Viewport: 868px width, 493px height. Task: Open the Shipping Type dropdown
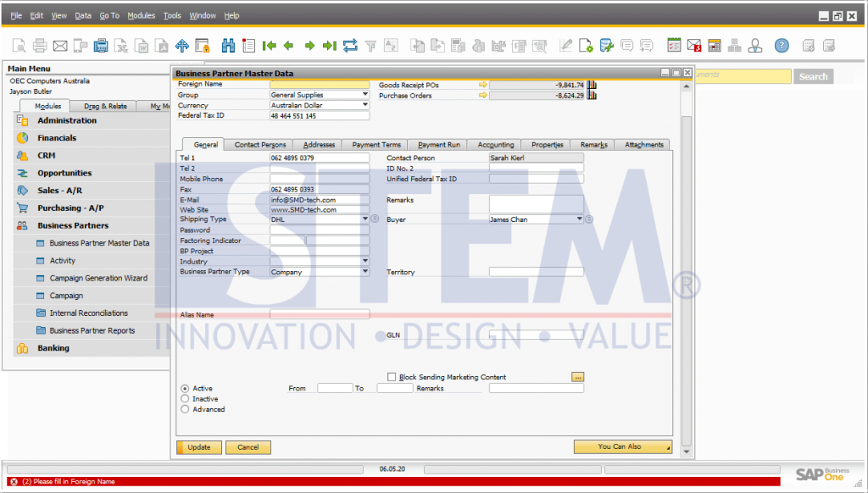tap(365, 219)
